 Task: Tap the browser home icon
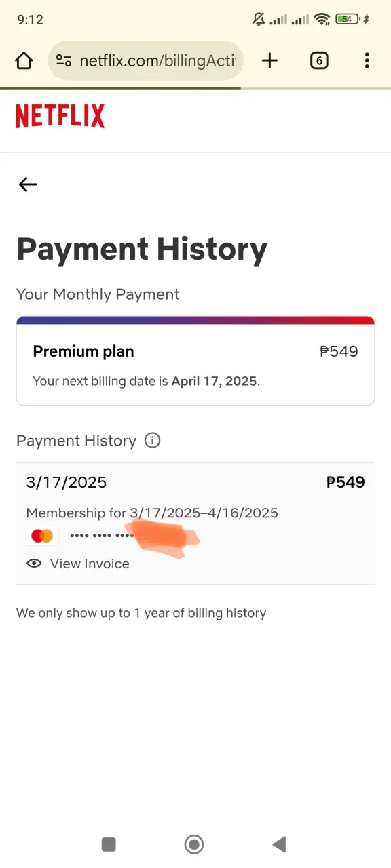click(24, 61)
